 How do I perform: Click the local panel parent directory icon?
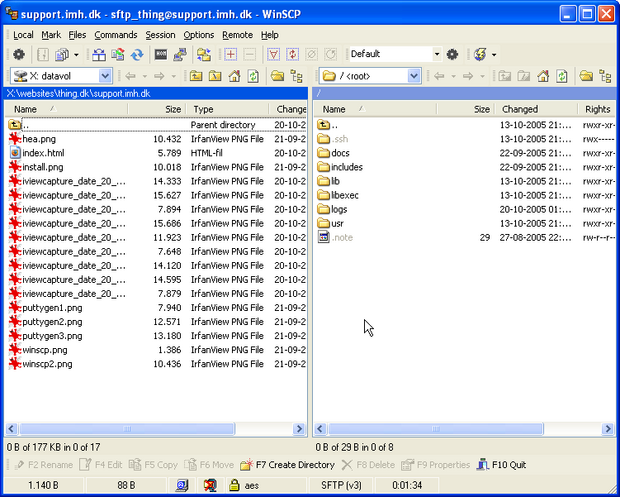tap(195, 76)
